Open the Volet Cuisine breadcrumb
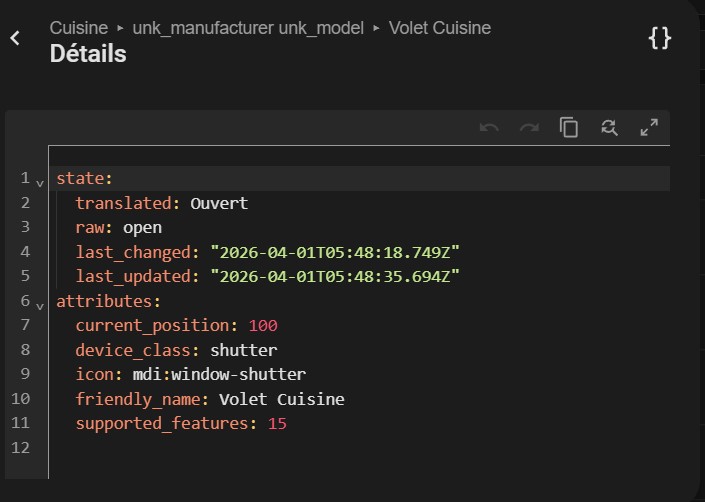 tap(440, 28)
